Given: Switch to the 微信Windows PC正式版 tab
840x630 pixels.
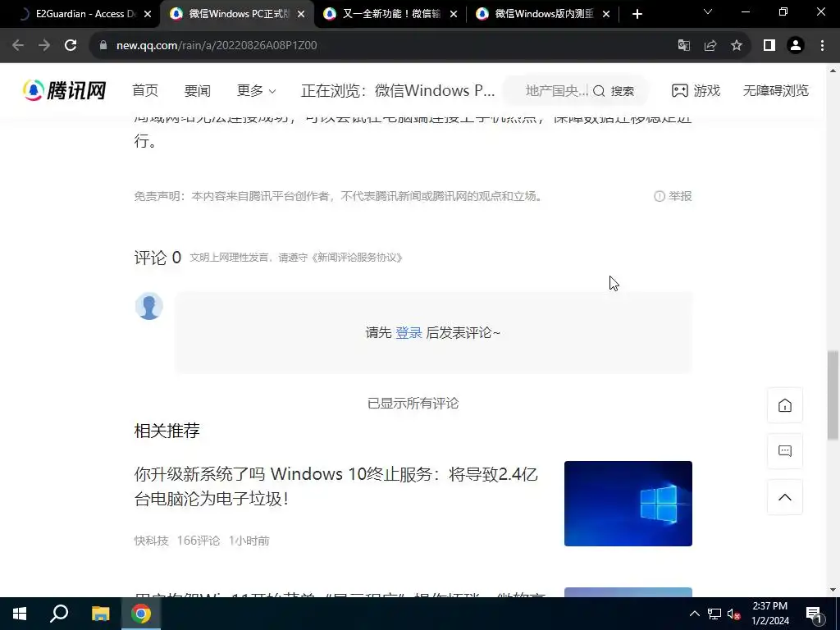Looking at the screenshot, I should [x=237, y=14].
